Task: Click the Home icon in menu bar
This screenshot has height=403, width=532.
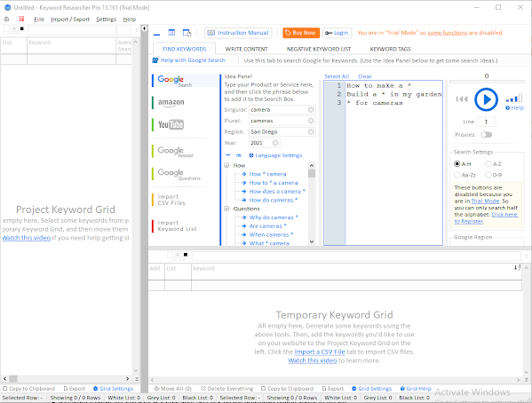Action: click(6, 19)
